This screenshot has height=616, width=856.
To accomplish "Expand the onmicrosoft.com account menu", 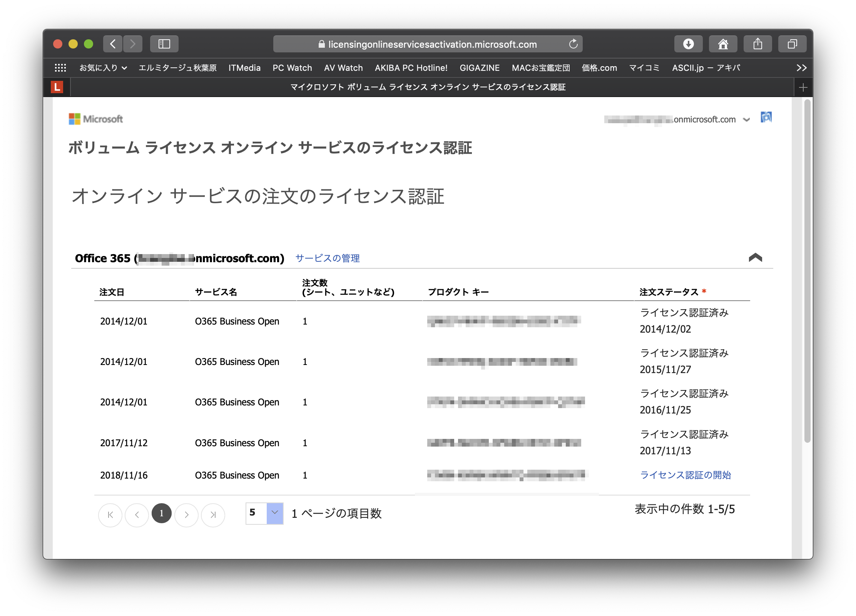I will coord(747,119).
